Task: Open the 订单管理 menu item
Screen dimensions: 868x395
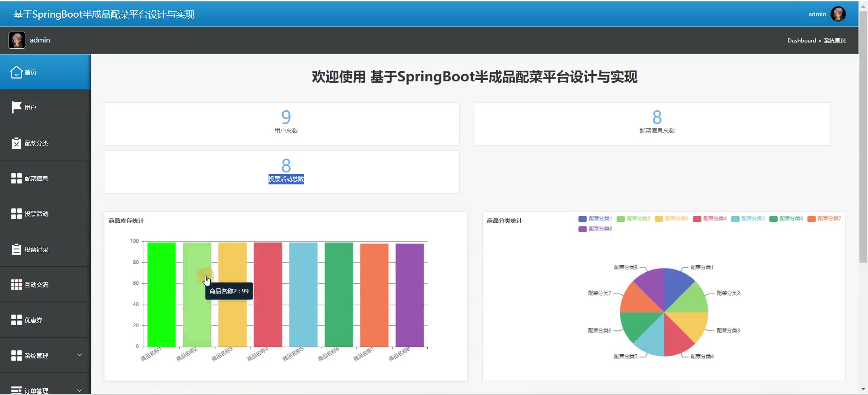Action: click(x=36, y=390)
